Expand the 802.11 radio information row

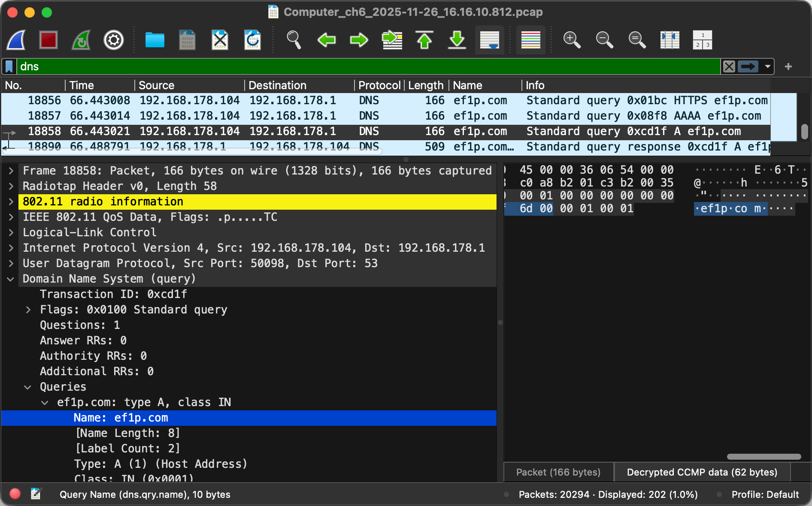[x=11, y=202]
